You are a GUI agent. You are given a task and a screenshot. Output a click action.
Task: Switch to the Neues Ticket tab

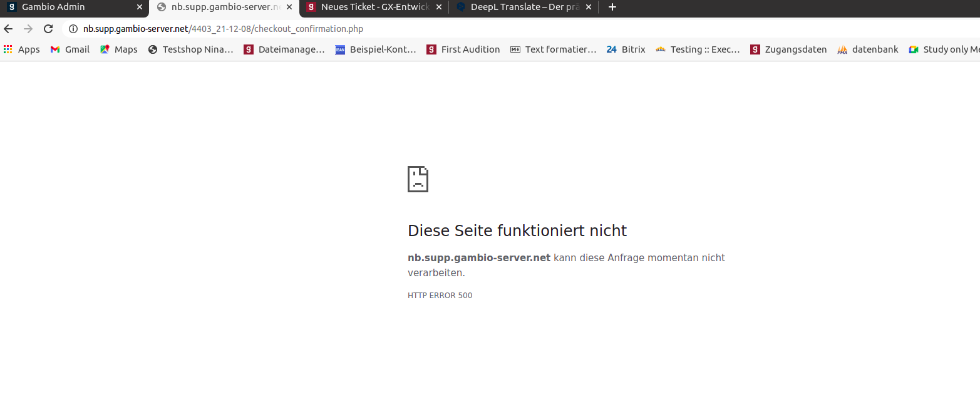coord(374,8)
